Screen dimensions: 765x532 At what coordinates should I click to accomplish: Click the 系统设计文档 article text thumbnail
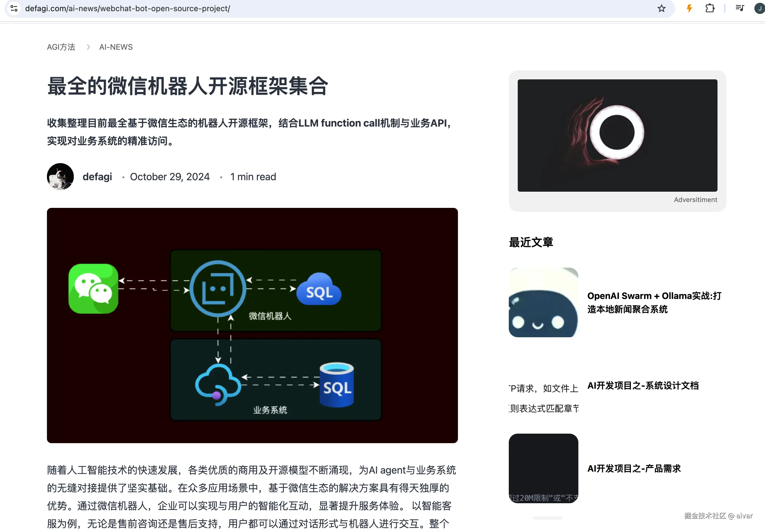click(x=543, y=398)
